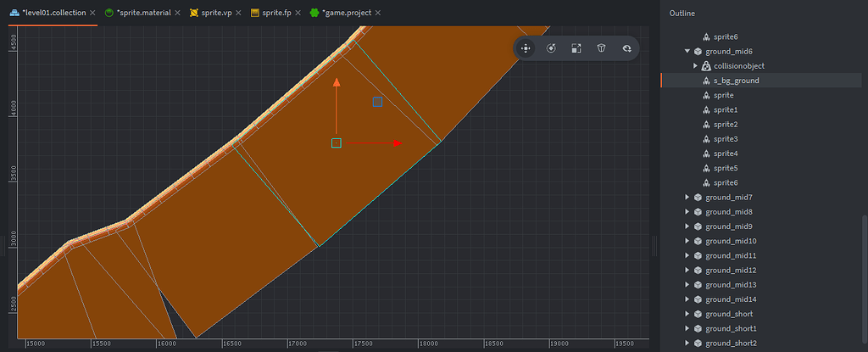The height and width of the screenshot is (352, 868).
Task: Close the level01.collection tab
Action: tap(92, 13)
